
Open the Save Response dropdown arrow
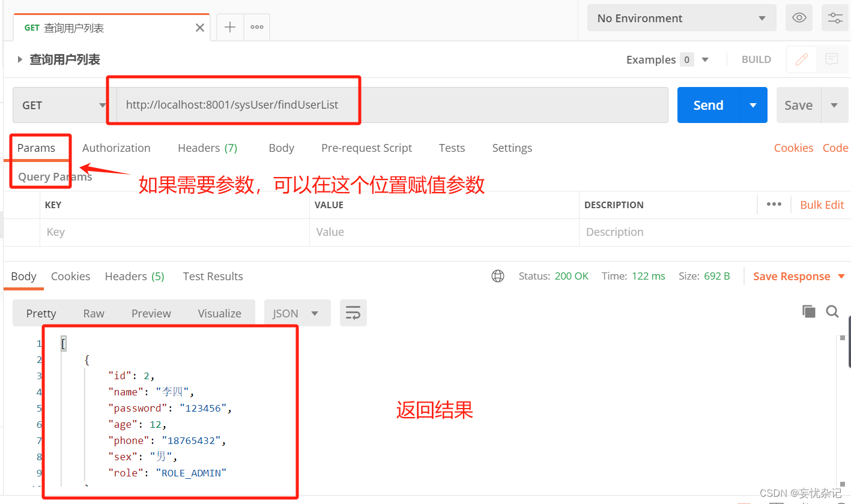coord(841,277)
